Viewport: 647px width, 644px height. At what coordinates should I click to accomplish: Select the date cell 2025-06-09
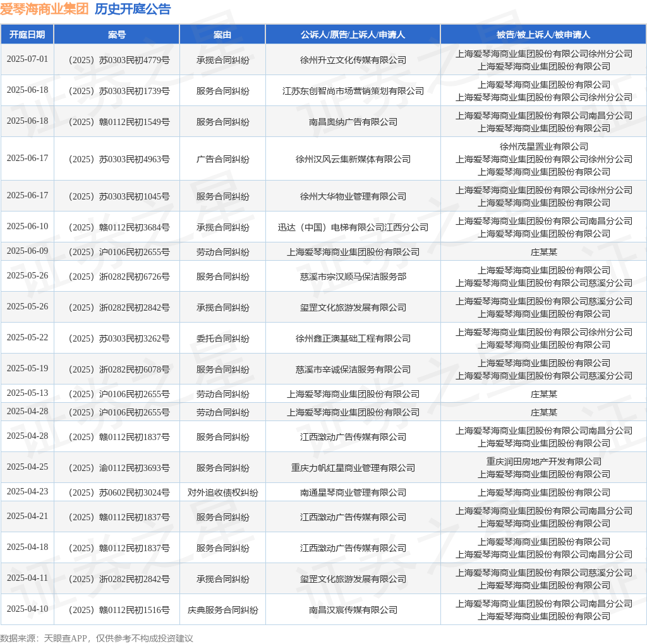(x=27, y=251)
